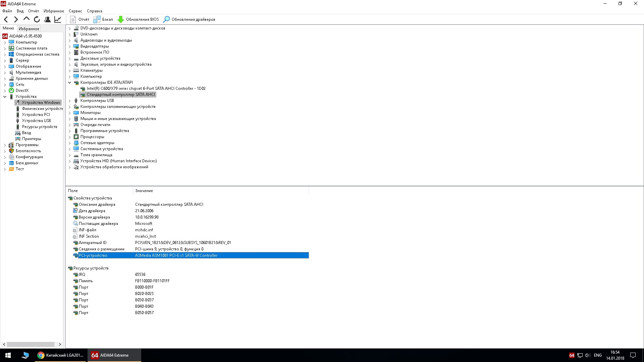
Task: Click the left panel horizontal scrollbar
Action: pyautogui.click(x=31, y=344)
